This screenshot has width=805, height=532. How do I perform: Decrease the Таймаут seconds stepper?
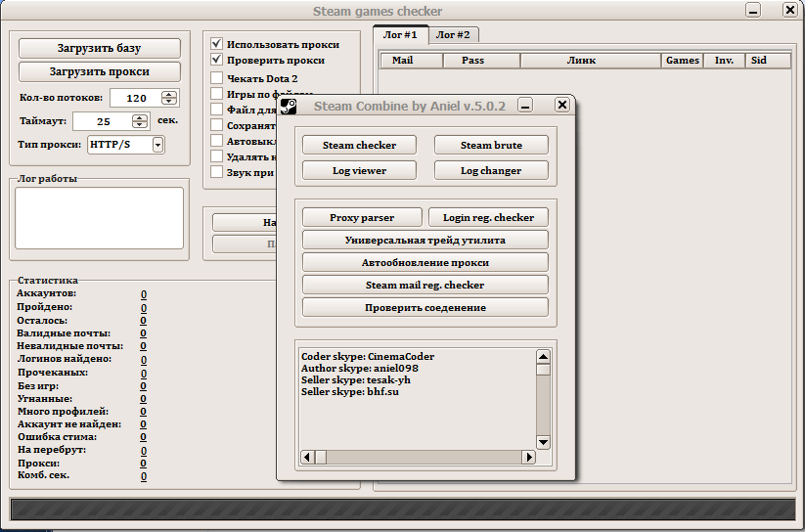coord(140,125)
